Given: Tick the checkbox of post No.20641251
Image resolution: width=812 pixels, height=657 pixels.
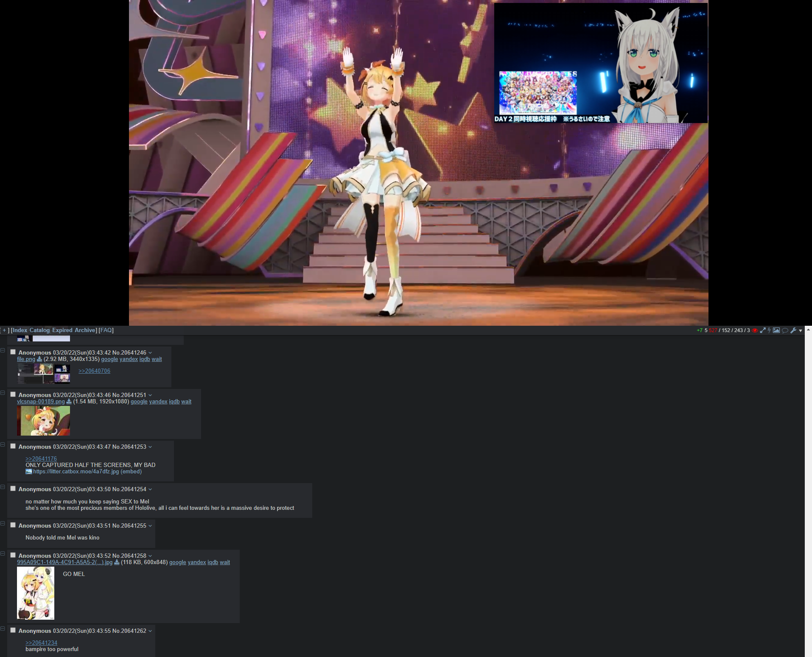Looking at the screenshot, I should [x=13, y=394].
